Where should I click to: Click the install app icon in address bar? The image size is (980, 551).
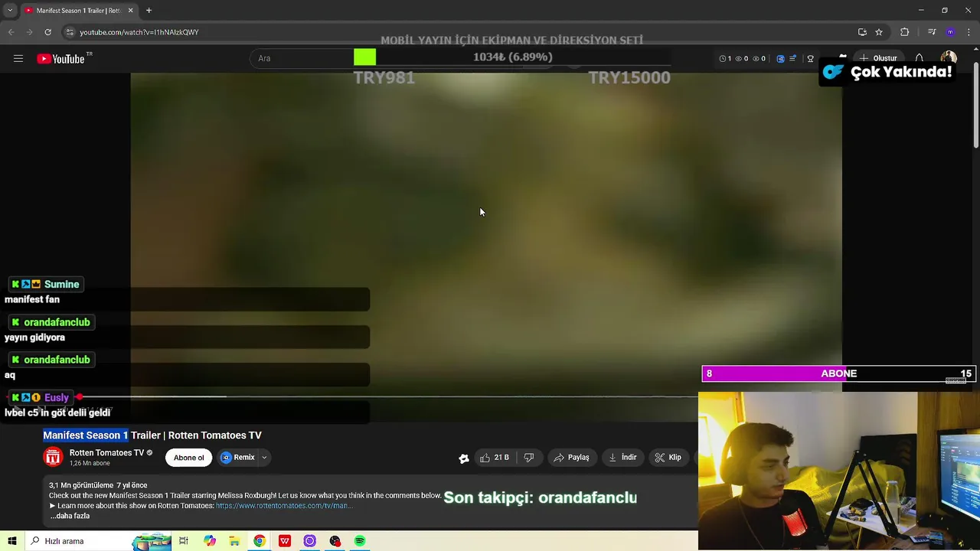(862, 32)
